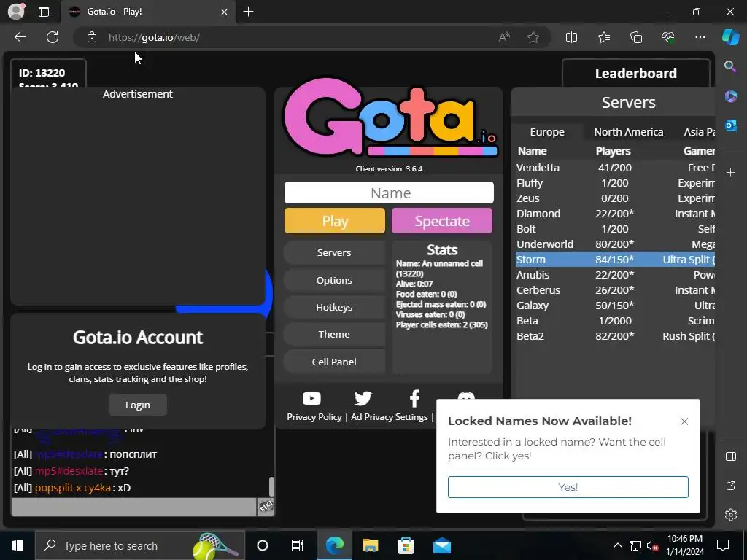
Task: Click the pink Spectate button
Action: point(441,220)
